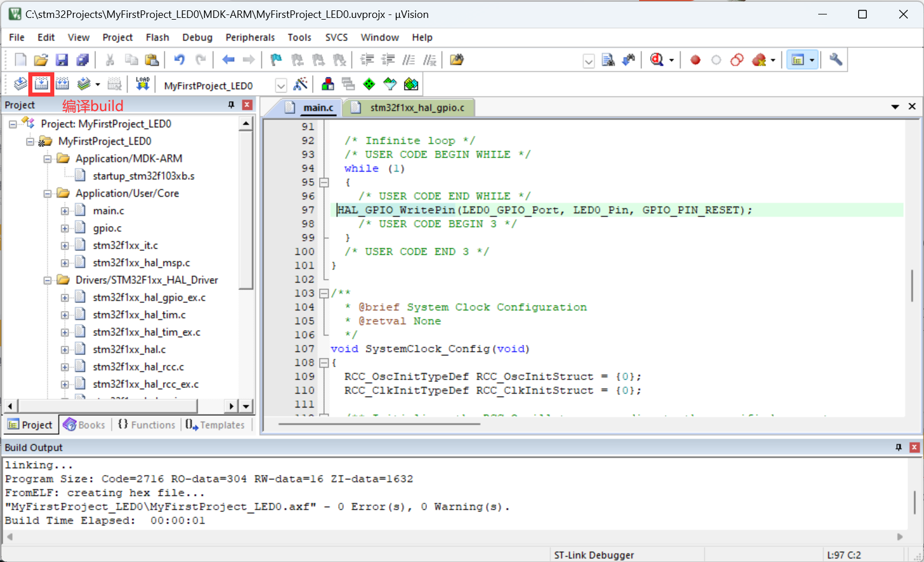Image resolution: width=924 pixels, height=562 pixels.
Task: Switch to Books panel tab
Action: coord(84,424)
